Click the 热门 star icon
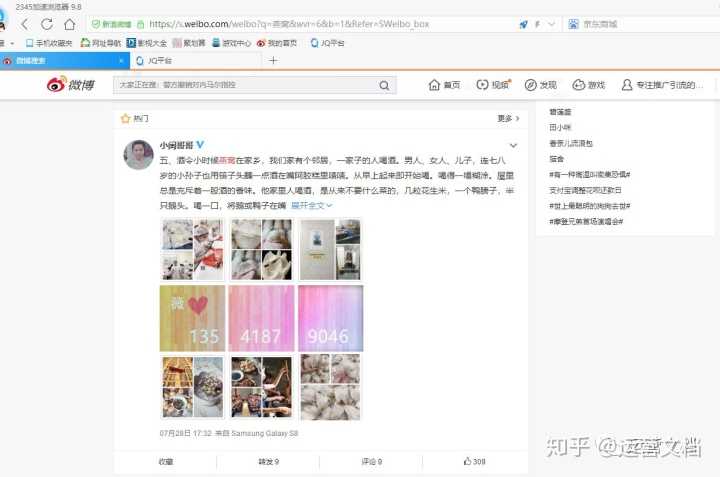Image resolution: width=720 pixels, height=477 pixels. tap(125, 118)
